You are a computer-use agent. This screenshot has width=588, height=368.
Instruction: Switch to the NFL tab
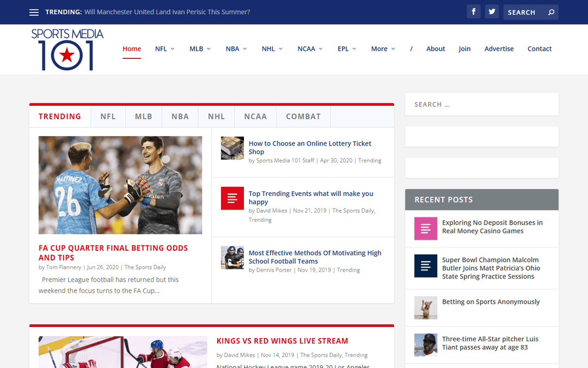pos(108,117)
